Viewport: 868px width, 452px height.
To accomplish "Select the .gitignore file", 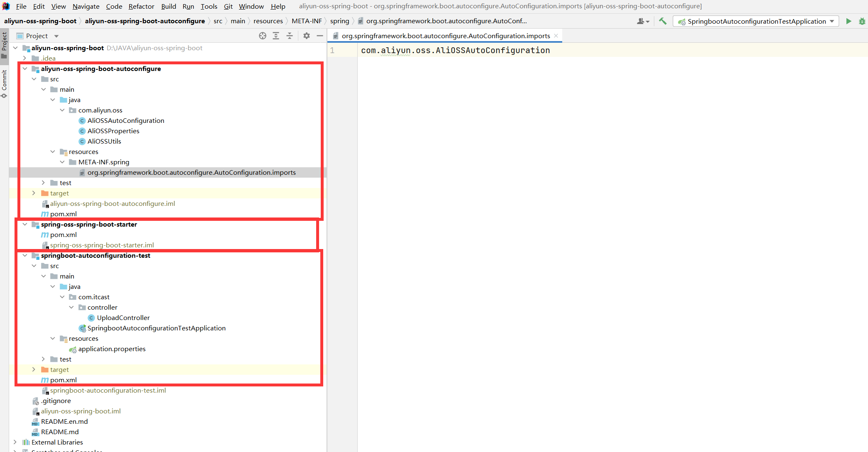I will 56,401.
